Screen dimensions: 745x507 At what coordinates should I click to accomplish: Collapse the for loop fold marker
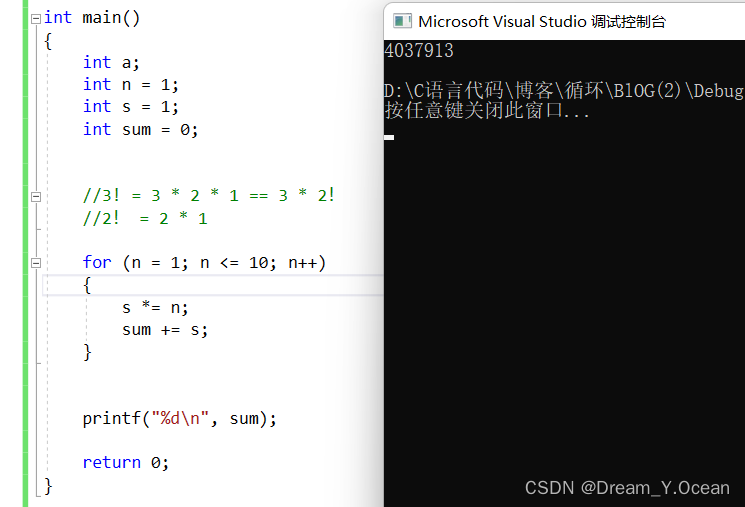36,263
